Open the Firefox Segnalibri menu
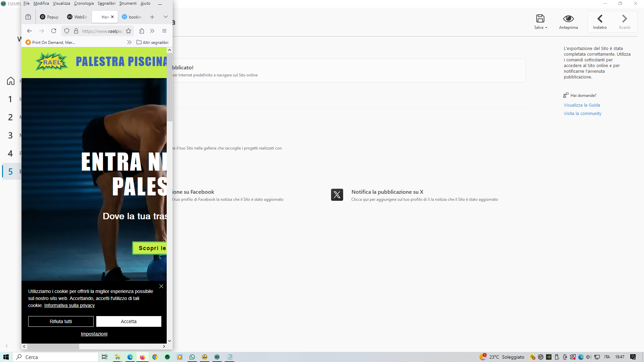This screenshot has width=644, height=362. 106,3
